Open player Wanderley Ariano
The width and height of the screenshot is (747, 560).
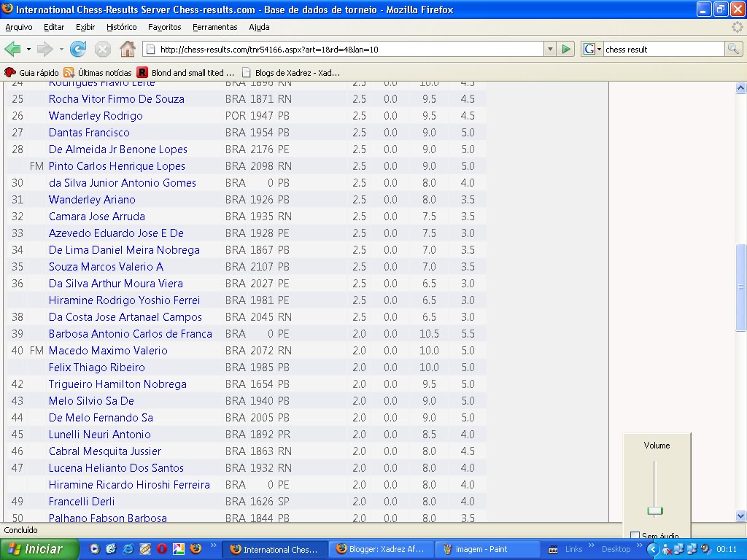(92, 200)
